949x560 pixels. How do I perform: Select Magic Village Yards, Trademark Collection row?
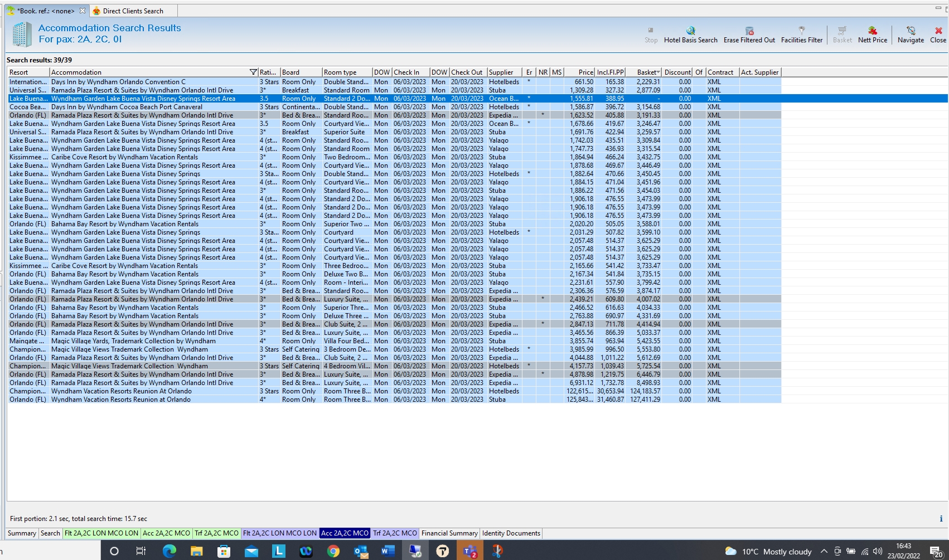click(x=394, y=341)
